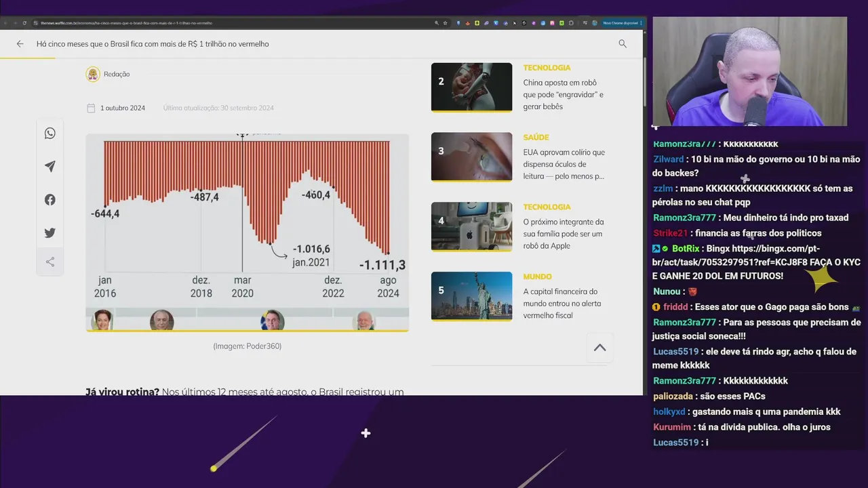Click the streamer webcam feed

(x=749, y=71)
